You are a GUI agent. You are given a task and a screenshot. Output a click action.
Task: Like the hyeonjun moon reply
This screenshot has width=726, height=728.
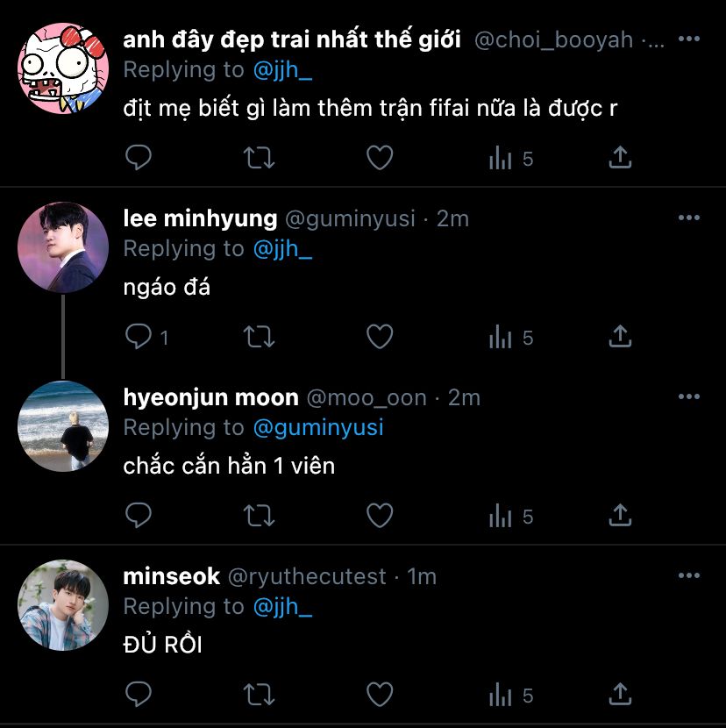point(380,516)
